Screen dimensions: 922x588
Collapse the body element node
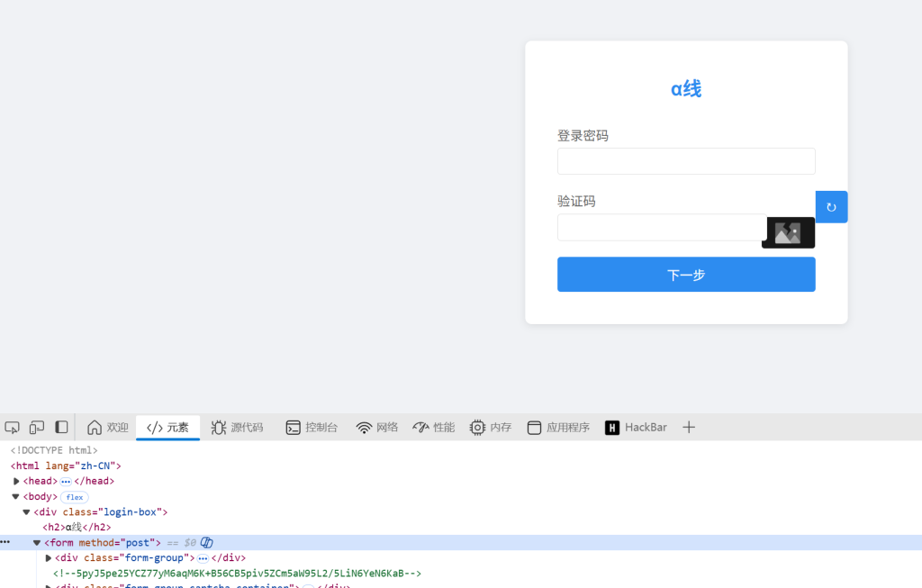[x=16, y=497]
